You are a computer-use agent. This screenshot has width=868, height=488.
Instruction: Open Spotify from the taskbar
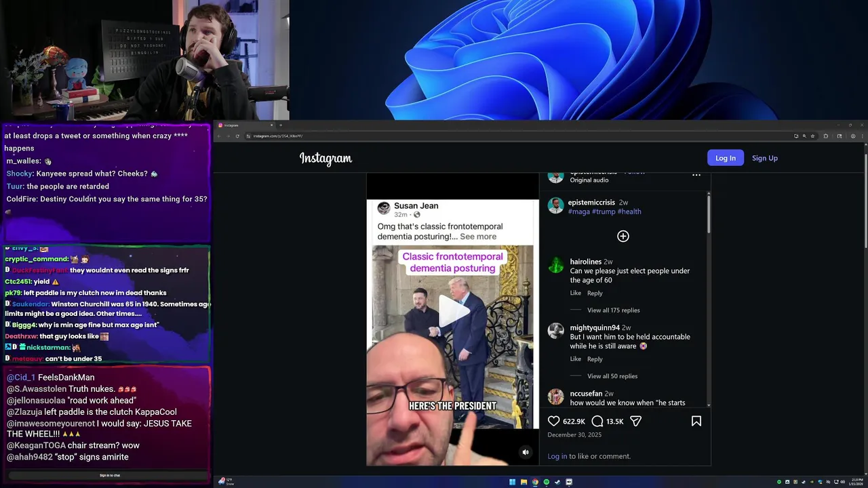click(547, 482)
